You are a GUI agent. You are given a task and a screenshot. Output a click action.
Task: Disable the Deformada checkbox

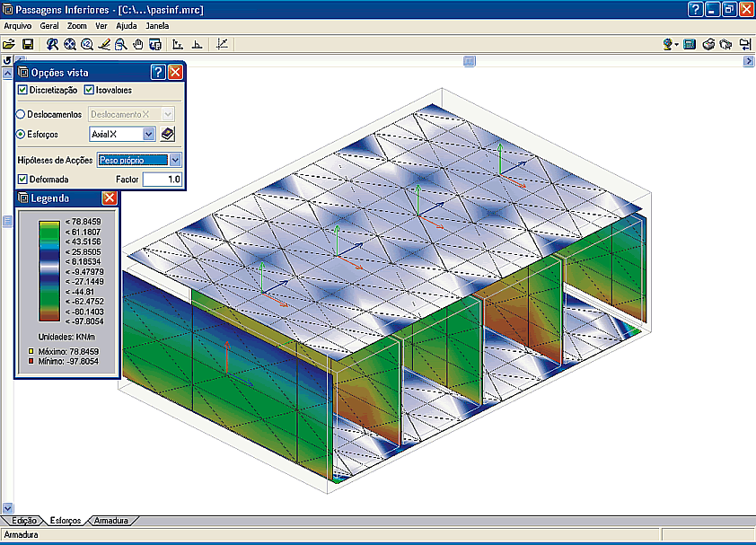[23, 180]
